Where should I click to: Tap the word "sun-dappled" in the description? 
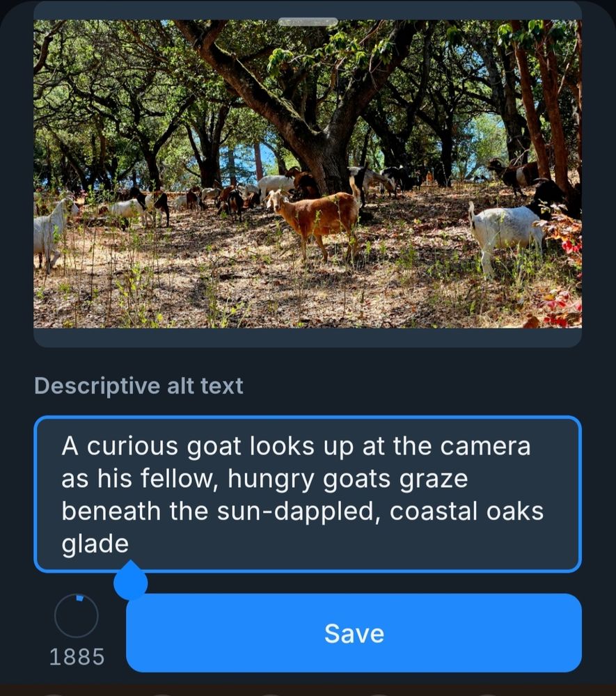click(292, 511)
